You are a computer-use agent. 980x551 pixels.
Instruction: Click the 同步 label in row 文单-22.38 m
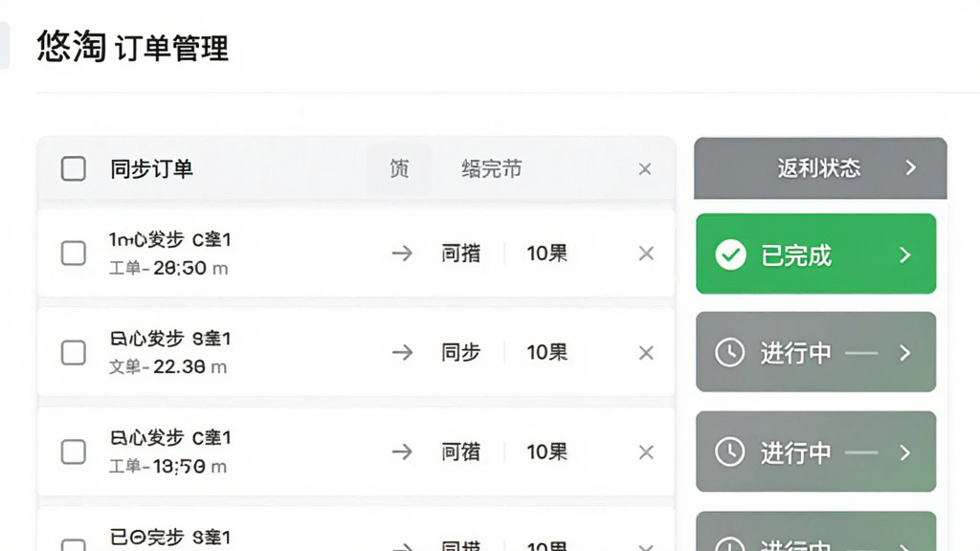[460, 352]
